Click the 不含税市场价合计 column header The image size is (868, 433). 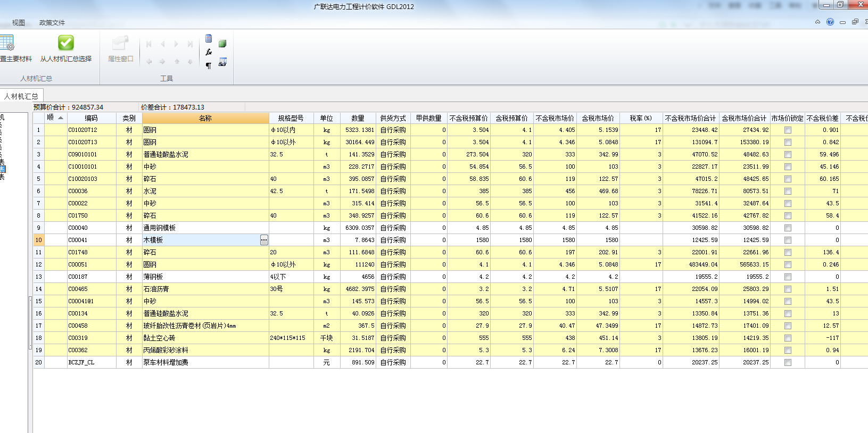tap(691, 118)
